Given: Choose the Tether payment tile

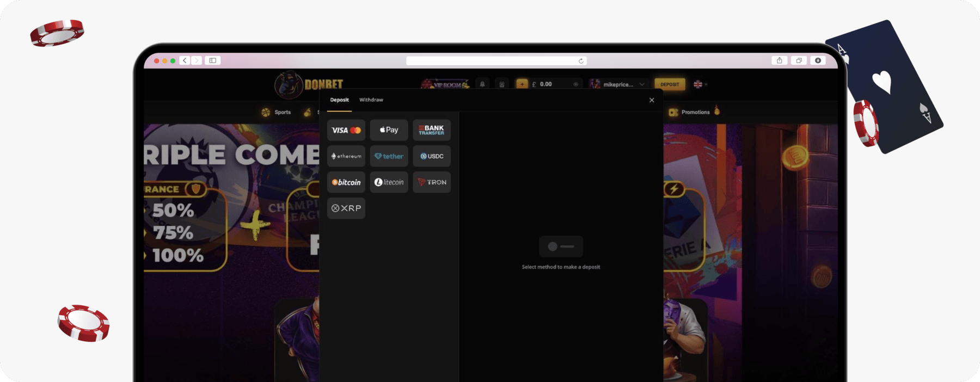Looking at the screenshot, I should click(389, 156).
